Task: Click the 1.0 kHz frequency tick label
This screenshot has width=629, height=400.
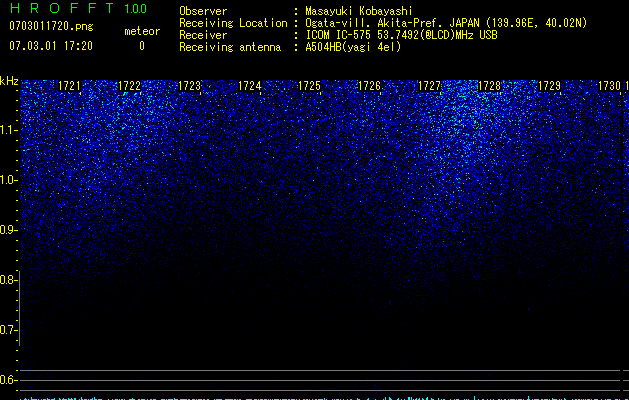Action: pyautogui.click(x=7, y=180)
